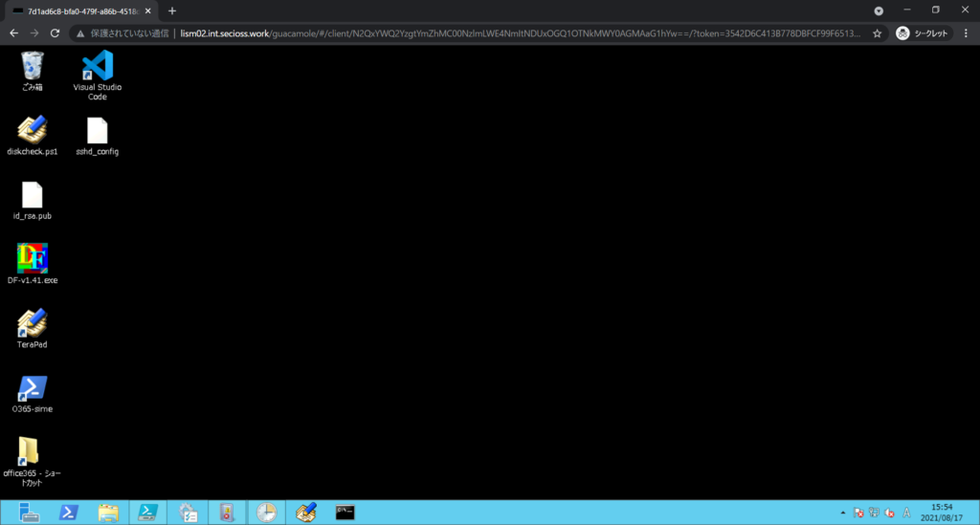Open File Explorer in the taskbar

click(108, 513)
